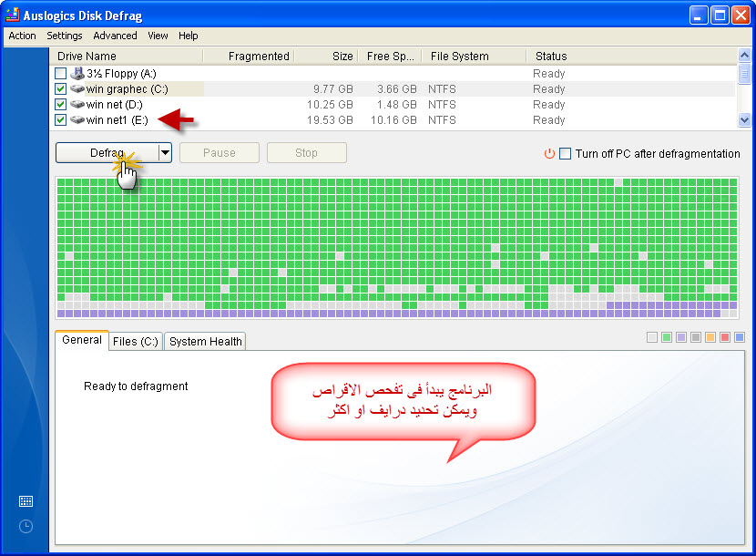Viewport: 756px width, 556px height.
Task: Click the red legend color swatch
Action: coord(725,337)
